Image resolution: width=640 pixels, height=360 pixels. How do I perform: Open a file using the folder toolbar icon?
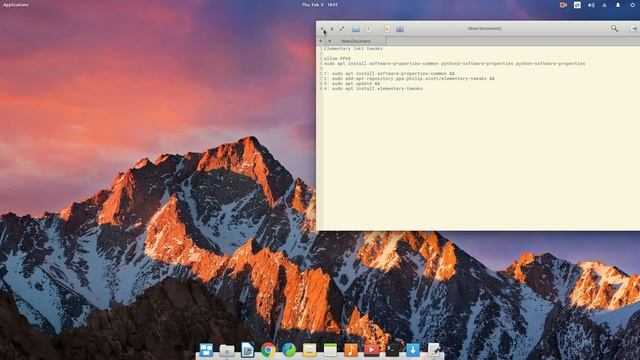(356, 29)
